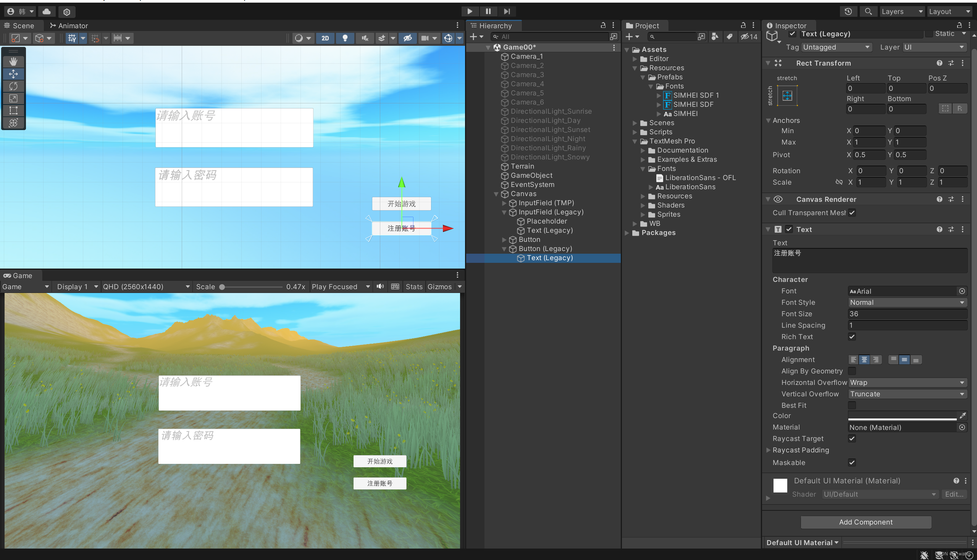
Task: Select the Rect tool in Scene toolbar
Action: (13, 110)
